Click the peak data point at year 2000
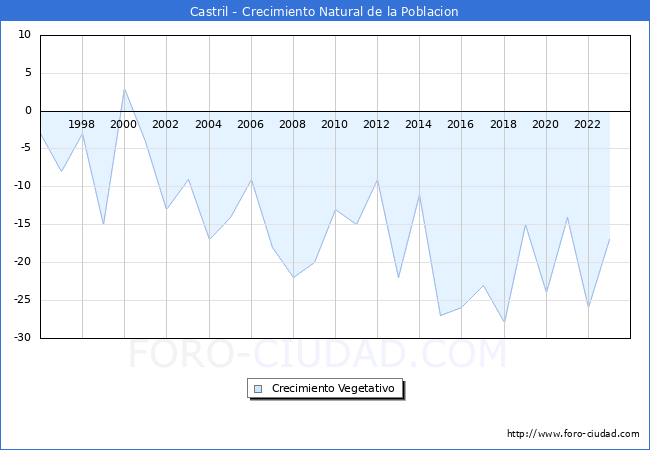Screen dimensions: 650x450 point(124,89)
